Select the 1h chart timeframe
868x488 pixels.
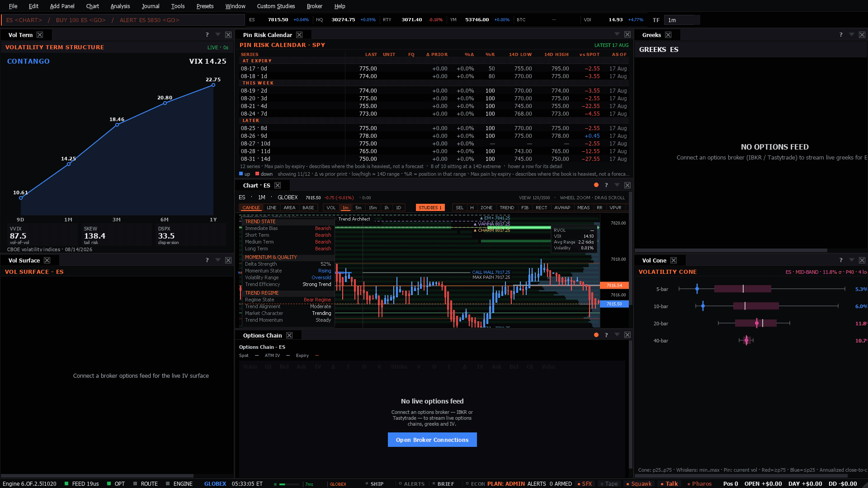(x=387, y=208)
